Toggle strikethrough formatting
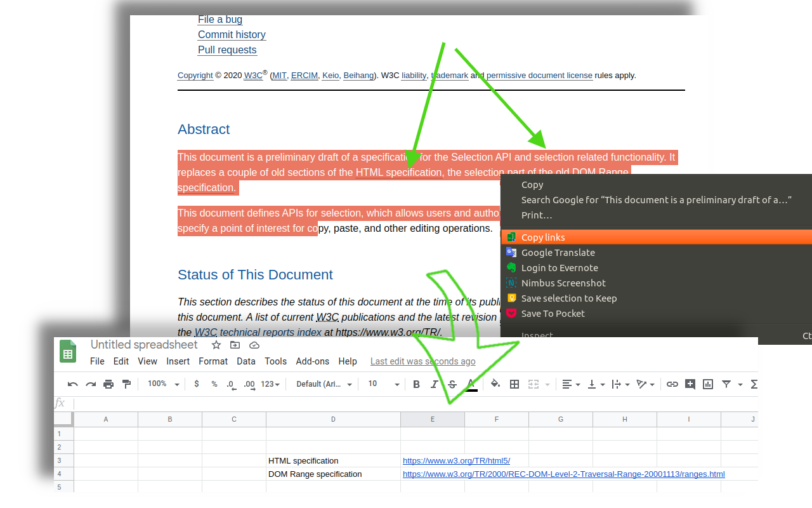Viewport: 812px width, 508px height. (452, 384)
